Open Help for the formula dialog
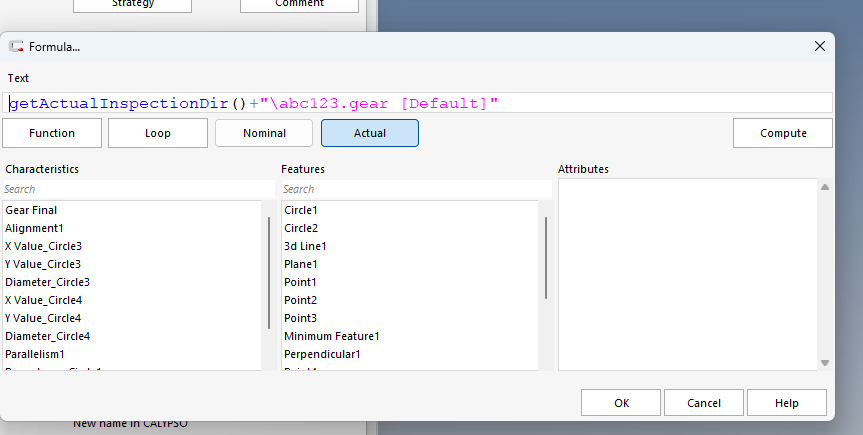 (787, 403)
